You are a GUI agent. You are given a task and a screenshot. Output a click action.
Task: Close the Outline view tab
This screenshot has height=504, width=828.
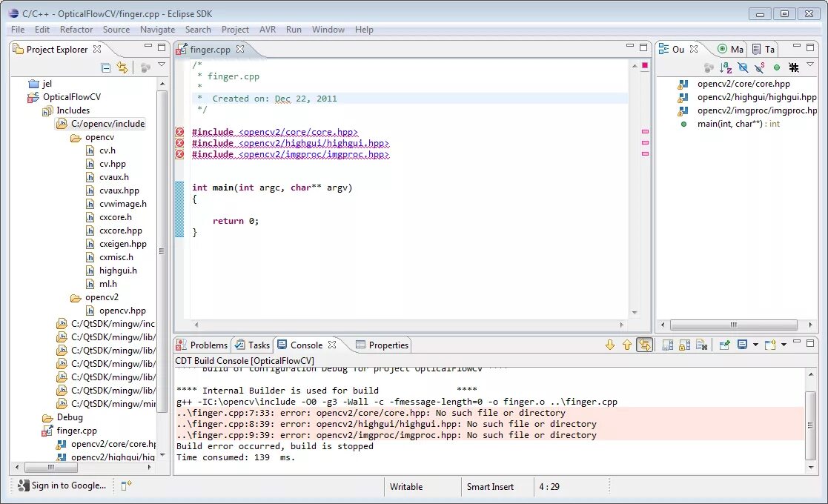(x=694, y=49)
